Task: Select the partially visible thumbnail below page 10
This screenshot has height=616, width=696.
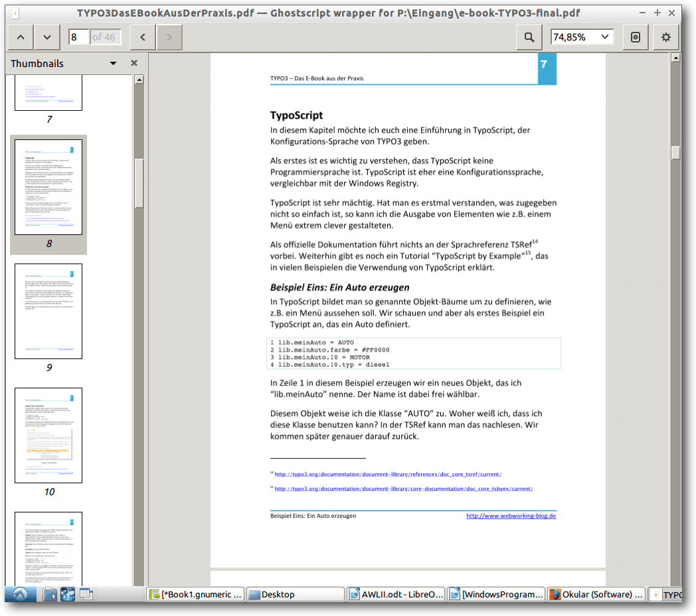Action: pyautogui.click(x=48, y=549)
